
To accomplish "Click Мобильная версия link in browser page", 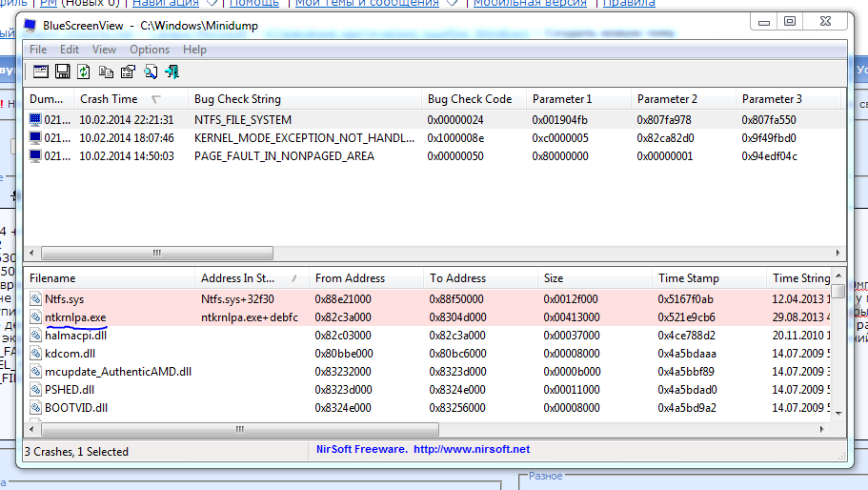I will pyautogui.click(x=530, y=3).
